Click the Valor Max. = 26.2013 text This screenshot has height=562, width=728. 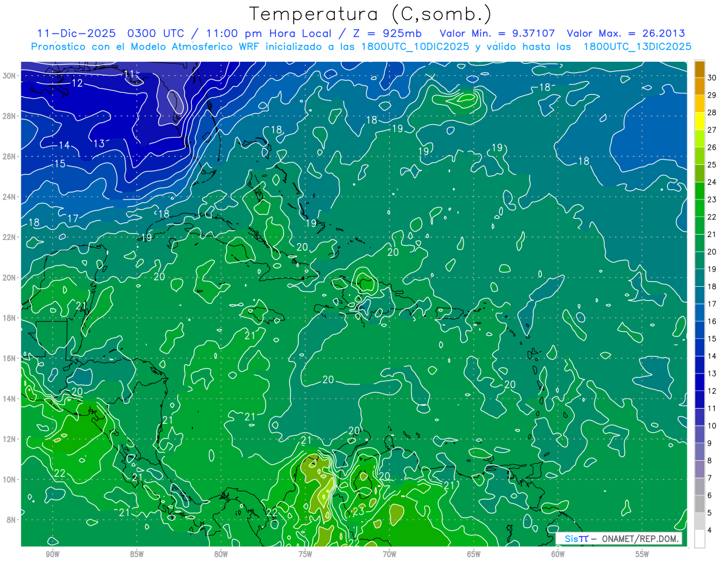[x=625, y=33]
